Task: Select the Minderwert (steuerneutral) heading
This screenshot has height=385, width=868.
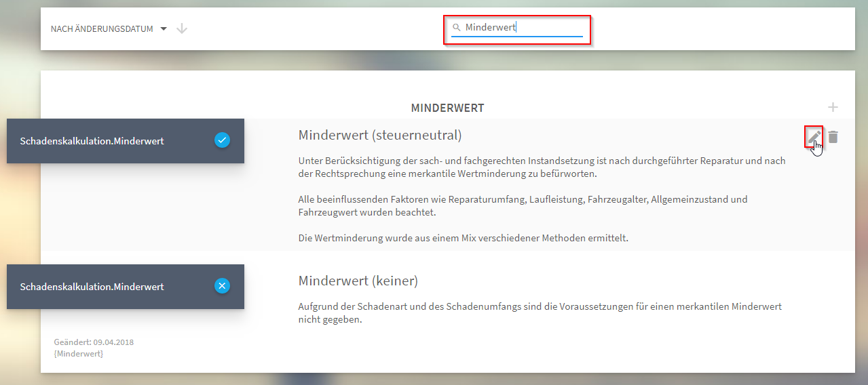Action: coord(380,136)
